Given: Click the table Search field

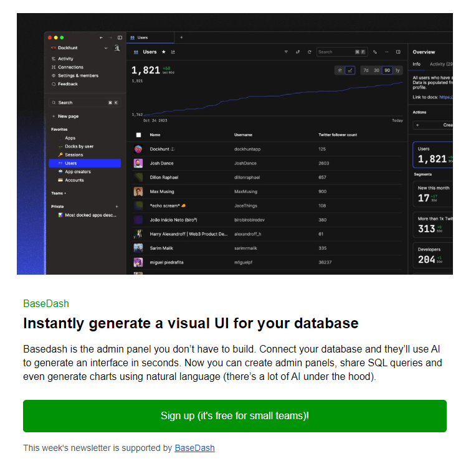Looking at the screenshot, I should tap(342, 52).
